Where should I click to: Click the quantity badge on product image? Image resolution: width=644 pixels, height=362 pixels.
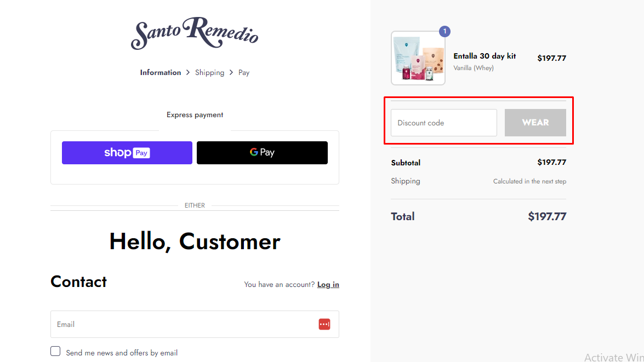click(x=444, y=31)
